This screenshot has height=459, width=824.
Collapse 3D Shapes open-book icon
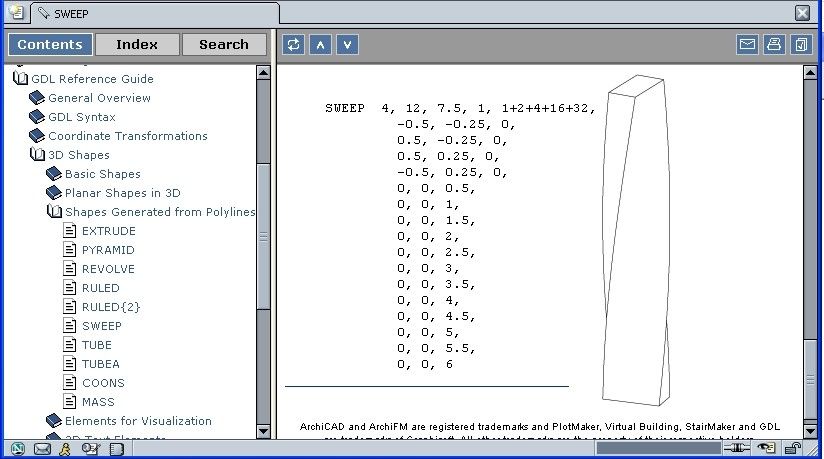[x=37, y=155]
